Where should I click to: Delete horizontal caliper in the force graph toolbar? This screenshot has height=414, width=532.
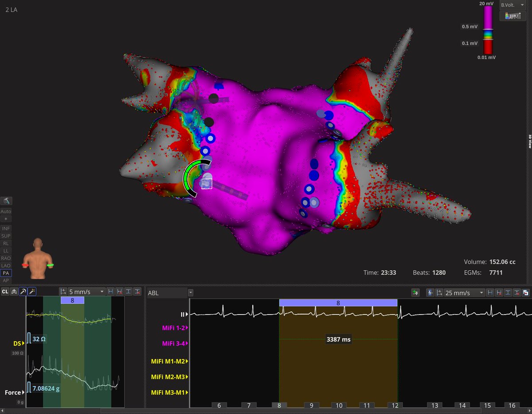[x=120, y=292]
